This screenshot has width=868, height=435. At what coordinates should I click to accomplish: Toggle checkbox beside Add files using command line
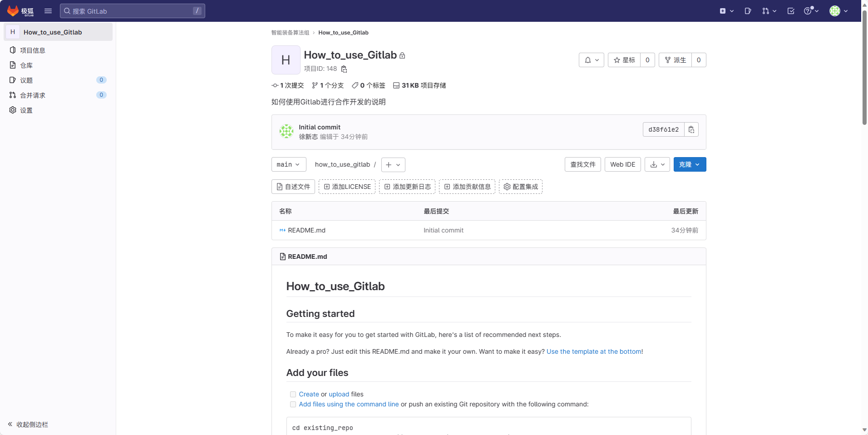click(293, 404)
